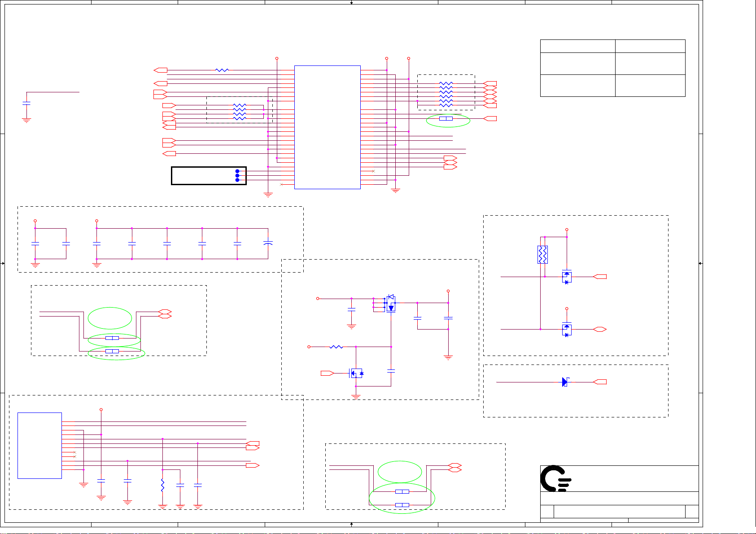Select the upper jumper in the left mid-page dashed box
Screen dimensions: 756x534
coord(112,338)
